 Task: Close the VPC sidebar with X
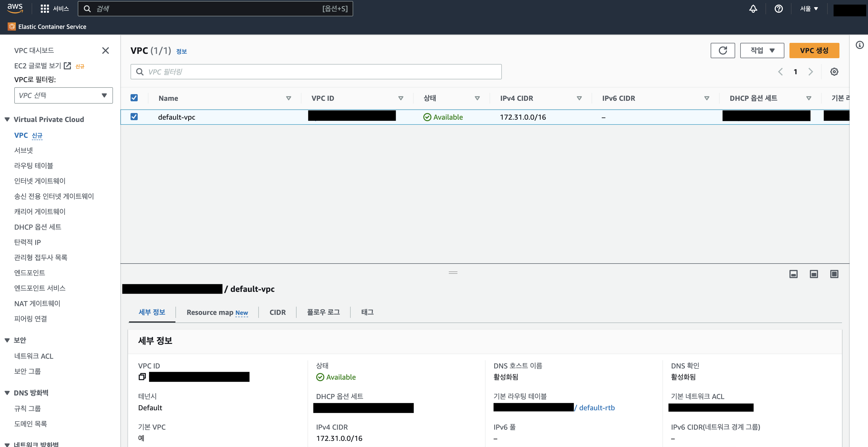(x=106, y=51)
